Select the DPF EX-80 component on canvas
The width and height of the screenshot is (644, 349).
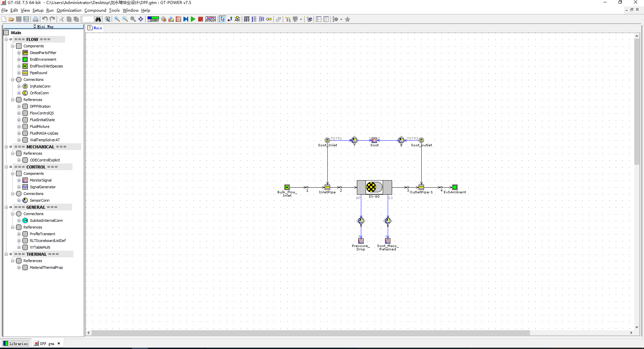tap(374, 187)
